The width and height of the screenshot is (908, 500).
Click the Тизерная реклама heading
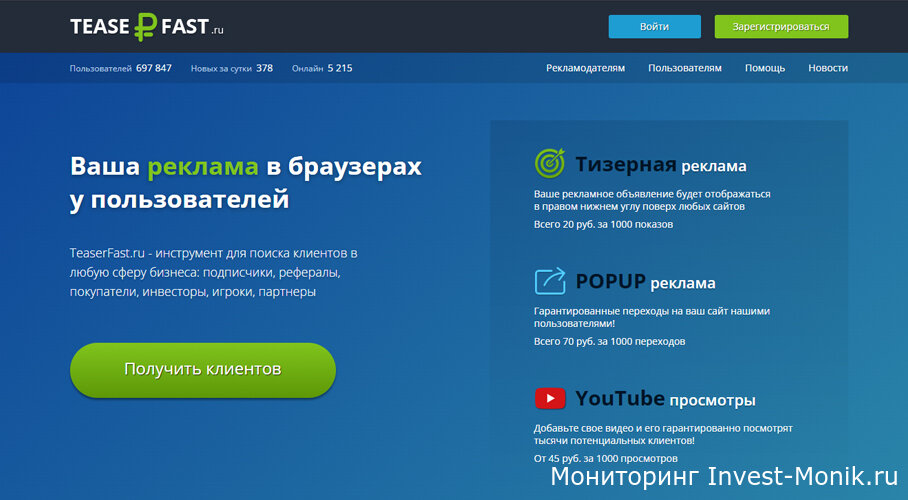point(660,165)
